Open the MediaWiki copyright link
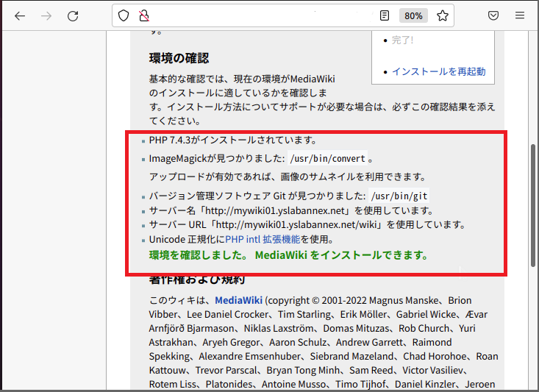 coord(238,301)
